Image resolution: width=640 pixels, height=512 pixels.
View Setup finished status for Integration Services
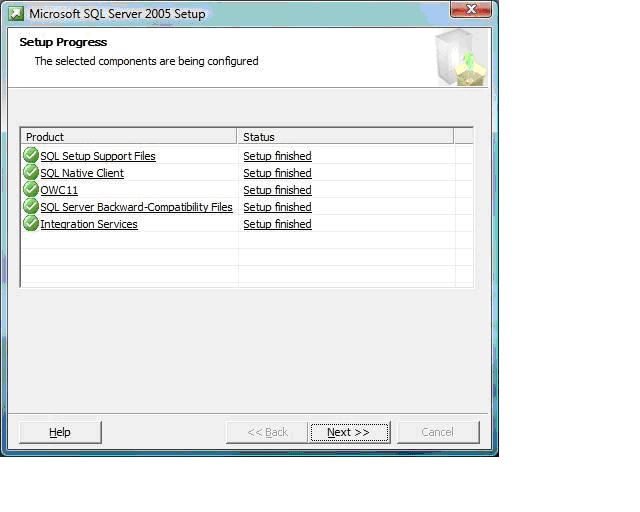[x=277, y=224]
